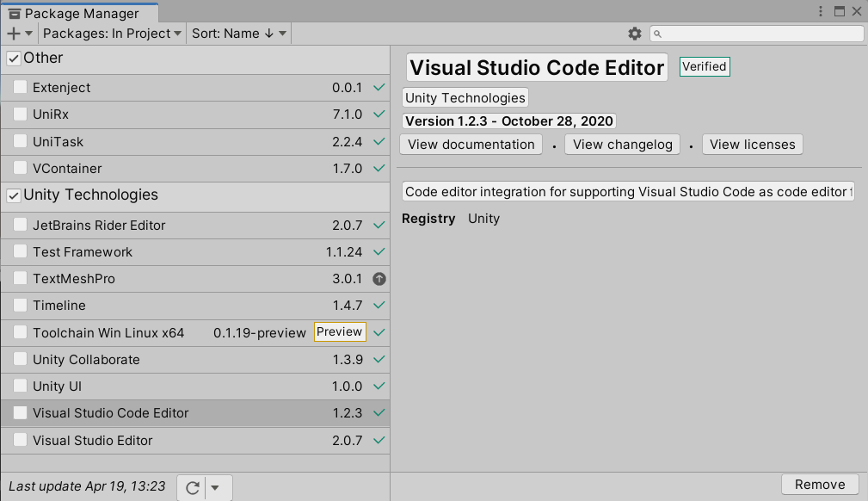Click the Preview tag on Toolchain
The image size is (868, 501).
tap(340, 332)
